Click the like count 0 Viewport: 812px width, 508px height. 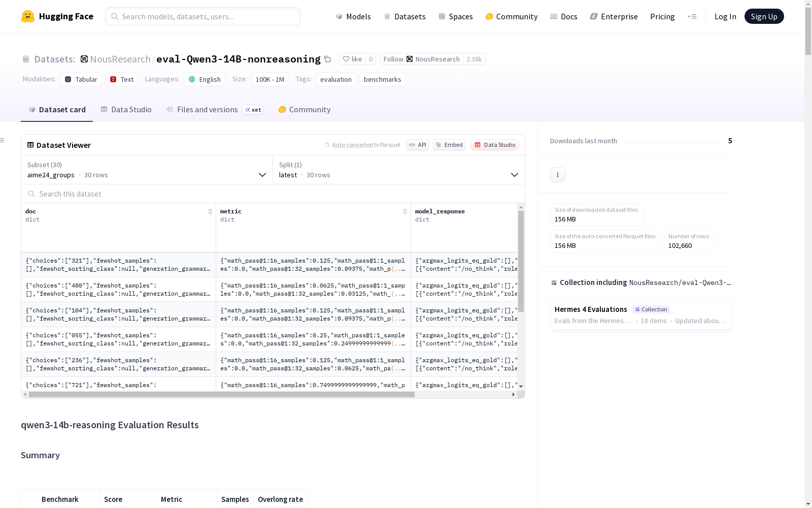371,59
